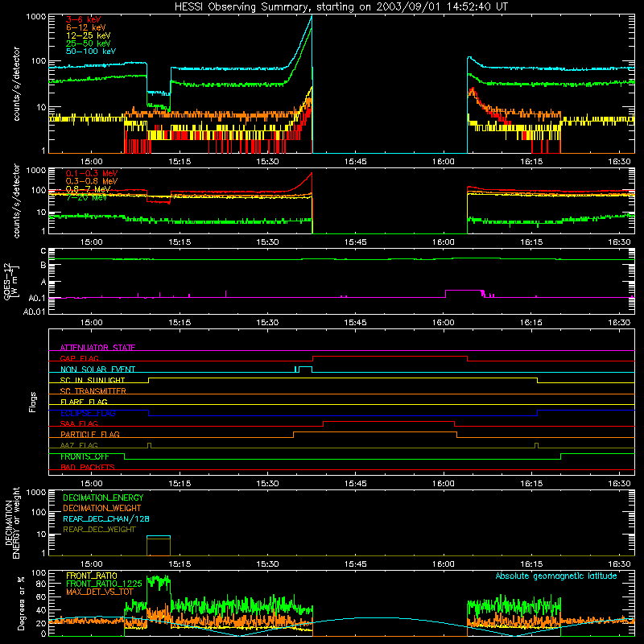Click the raised SAA_FLAG red segment
Image resolution: width=644 pixels, height=644 pixels.
tap(389, 421)
